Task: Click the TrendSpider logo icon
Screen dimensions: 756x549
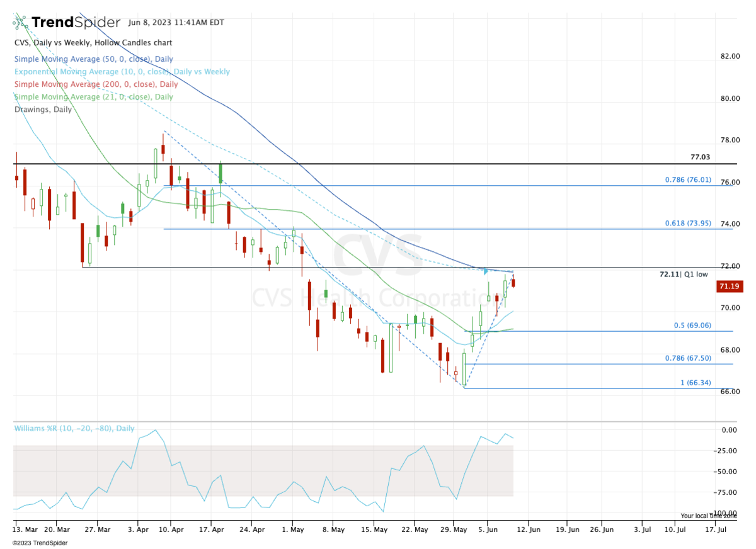Action: point(20,21)
